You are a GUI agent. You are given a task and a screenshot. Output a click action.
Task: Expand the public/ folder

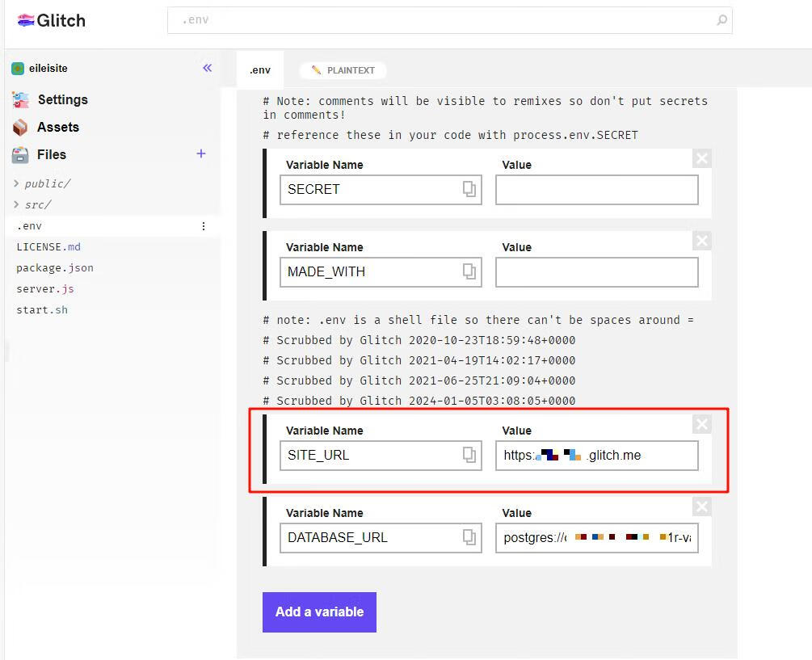[x=47, y=183]
